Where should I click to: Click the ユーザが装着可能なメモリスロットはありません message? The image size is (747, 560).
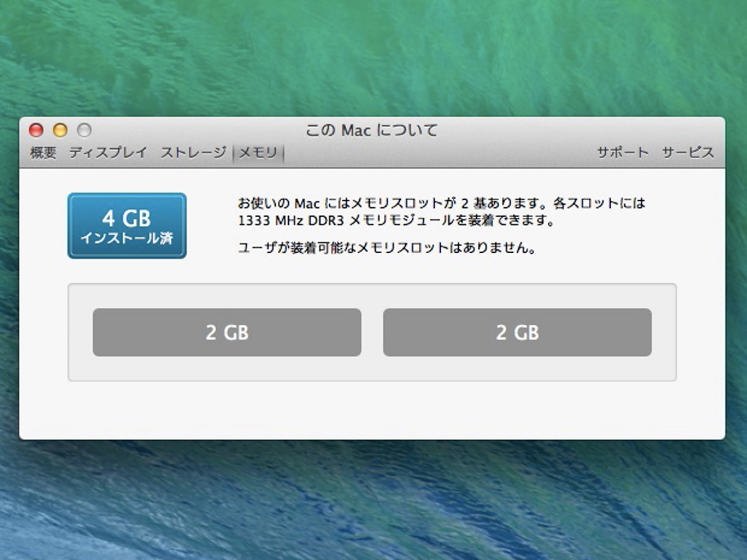point(387,248)
